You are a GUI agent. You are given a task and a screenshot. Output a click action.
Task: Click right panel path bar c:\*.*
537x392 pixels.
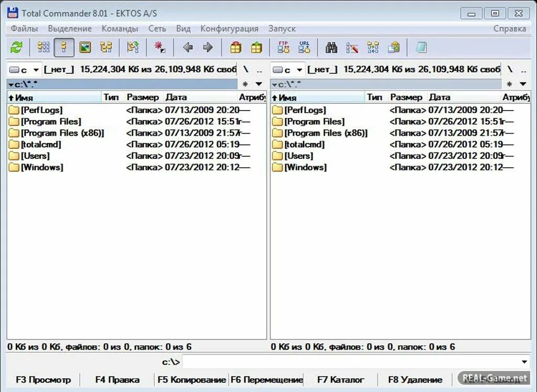click(386, 84)
